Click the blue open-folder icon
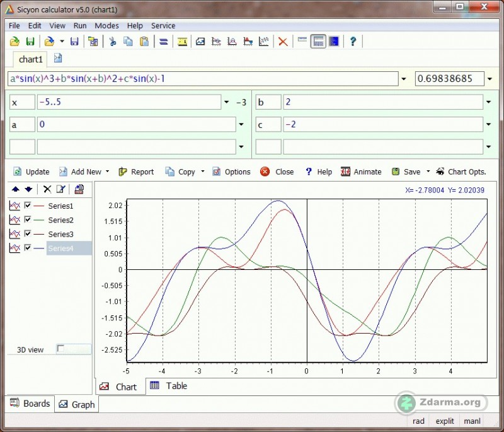 (x=49, y=42)
